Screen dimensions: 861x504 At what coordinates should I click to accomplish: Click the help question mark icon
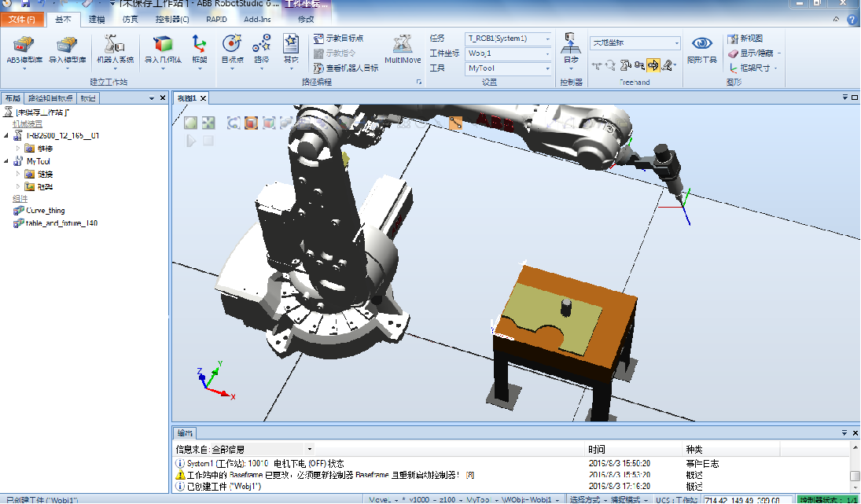pyautogui.click(x=852, y=20)
